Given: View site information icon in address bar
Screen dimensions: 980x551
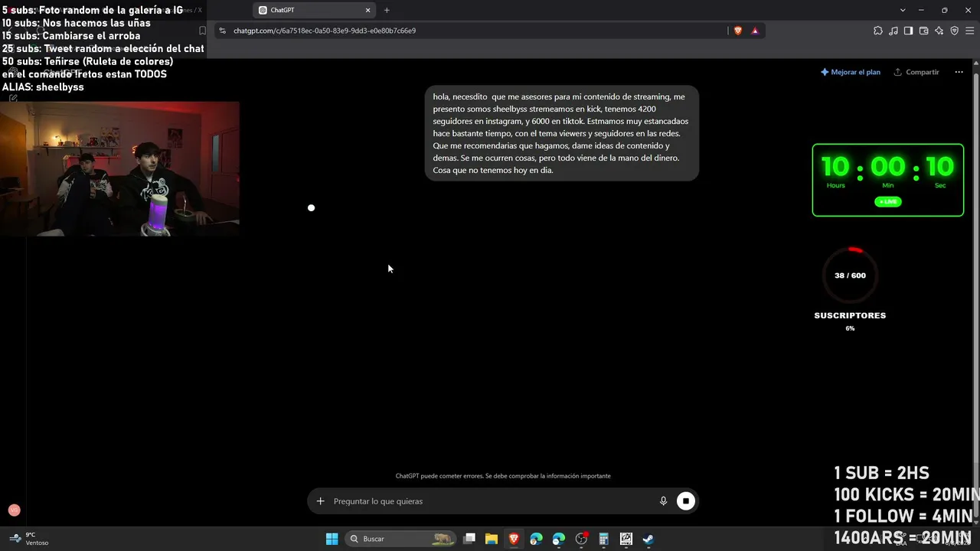Looking at the screenshot, I should coord(222,31).
